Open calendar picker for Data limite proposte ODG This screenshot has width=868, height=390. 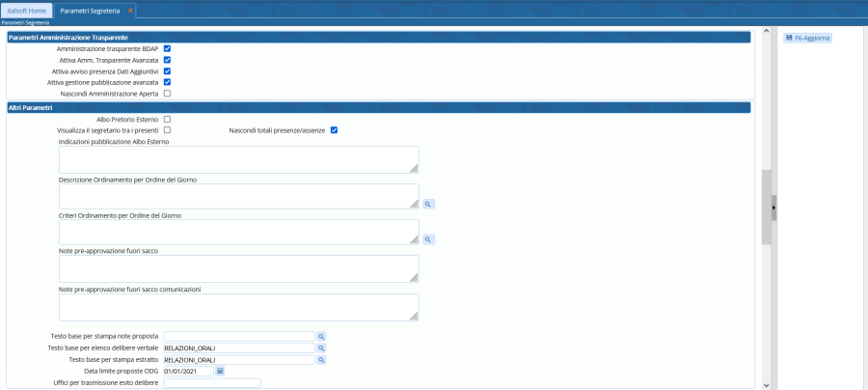(220, 371)
